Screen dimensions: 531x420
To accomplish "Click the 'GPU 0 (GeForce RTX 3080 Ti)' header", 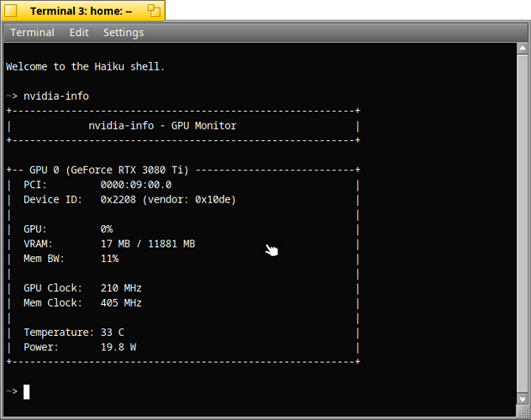I will click(108, 170).
